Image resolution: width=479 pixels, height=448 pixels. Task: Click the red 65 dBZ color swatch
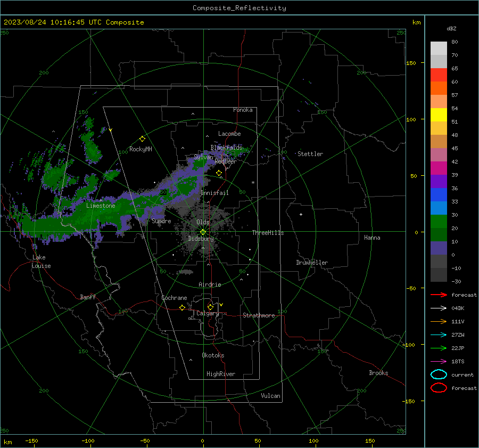(x=439, y=75)
